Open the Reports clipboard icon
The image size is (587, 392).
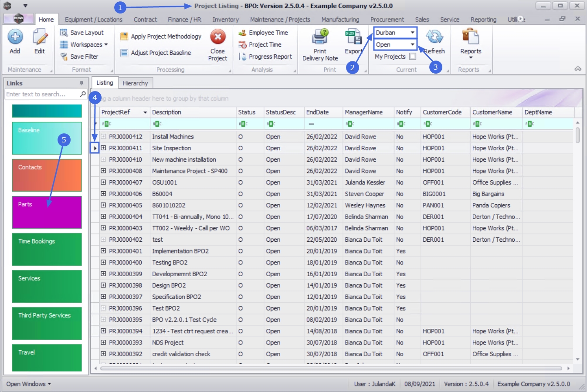(471, 37)
